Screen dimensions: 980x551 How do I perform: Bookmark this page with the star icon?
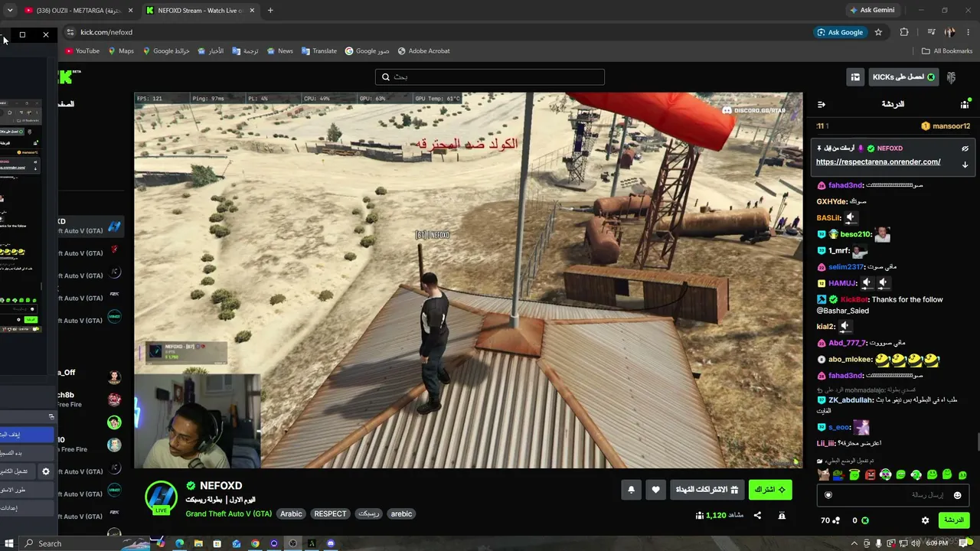878,32
